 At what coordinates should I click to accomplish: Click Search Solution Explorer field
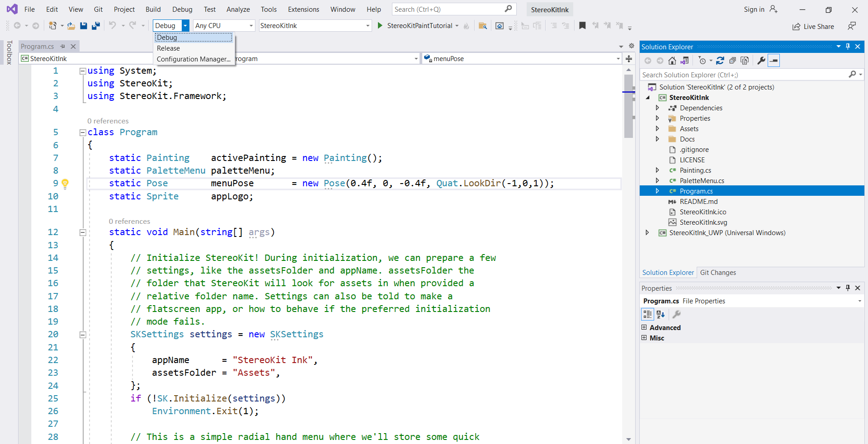pos(744,75)
